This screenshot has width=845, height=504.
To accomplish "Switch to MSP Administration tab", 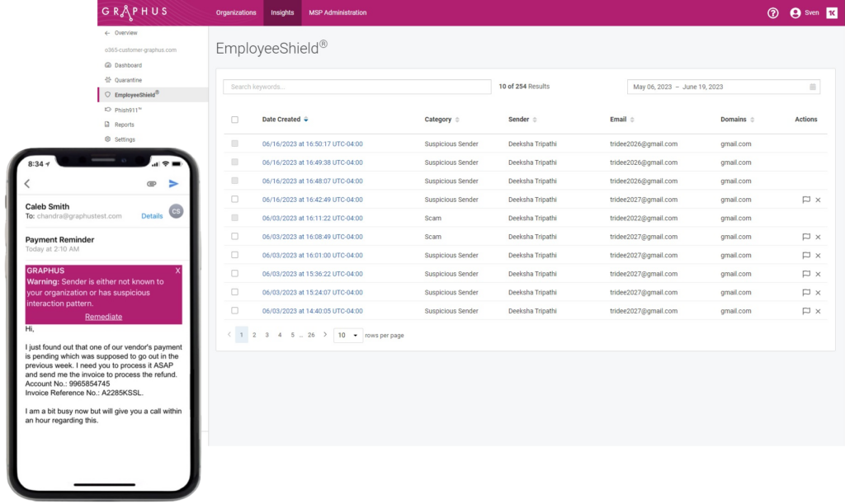I will (338, 13).
